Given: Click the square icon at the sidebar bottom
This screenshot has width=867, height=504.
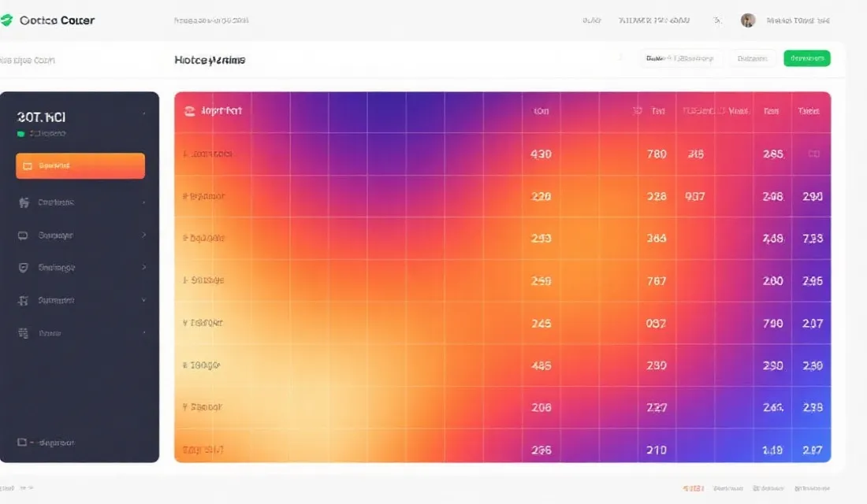Looking at the screenshot, I should coord(22,443).
